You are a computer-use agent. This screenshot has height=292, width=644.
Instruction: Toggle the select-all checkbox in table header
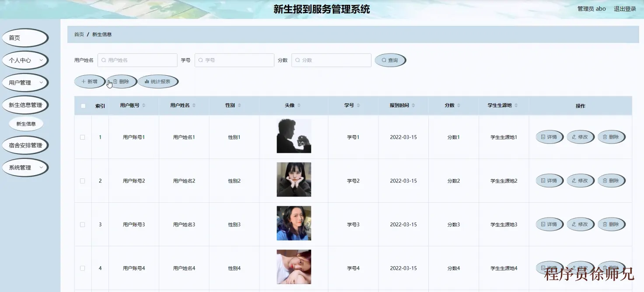(x=83, y=106)
